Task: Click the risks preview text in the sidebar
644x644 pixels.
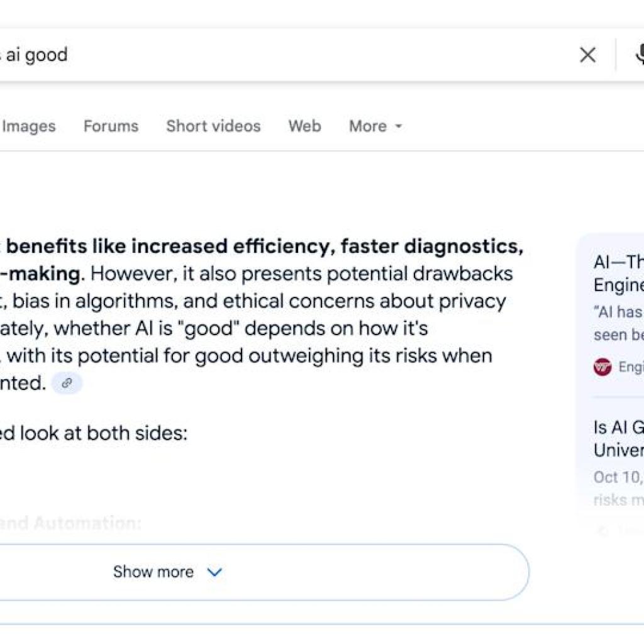Action: tap(618, 499)
